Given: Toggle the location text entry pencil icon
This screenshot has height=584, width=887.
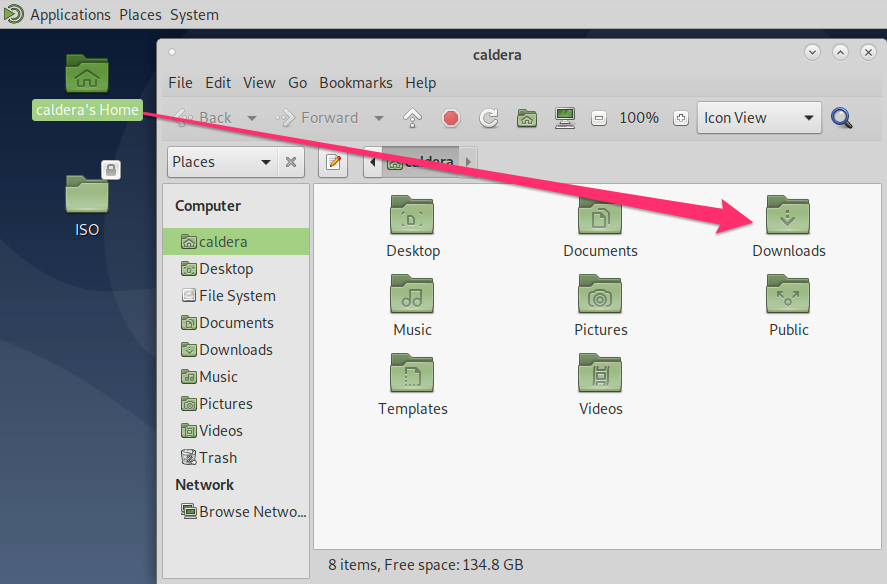Looking at the screenshot, I should point(333,161).
